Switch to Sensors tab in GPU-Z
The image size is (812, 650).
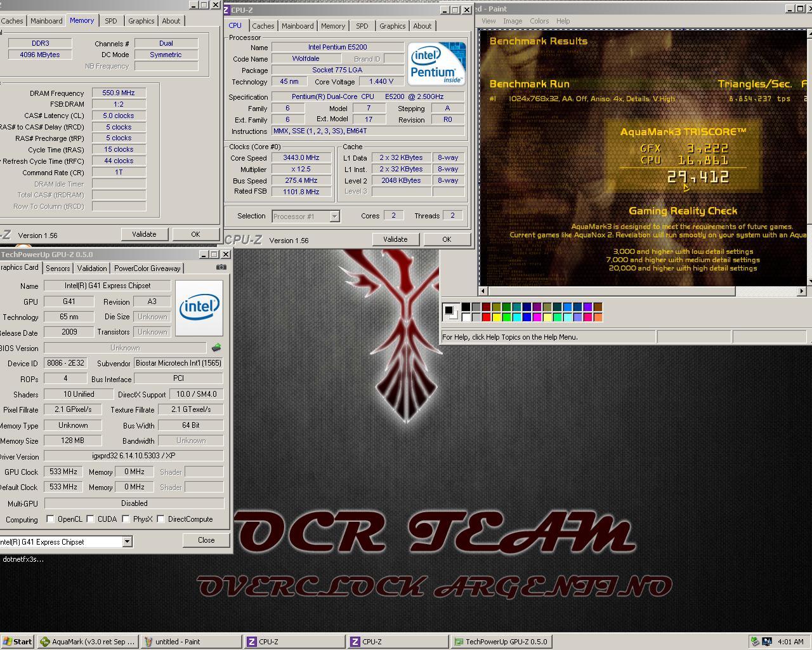tap(58, 269)
